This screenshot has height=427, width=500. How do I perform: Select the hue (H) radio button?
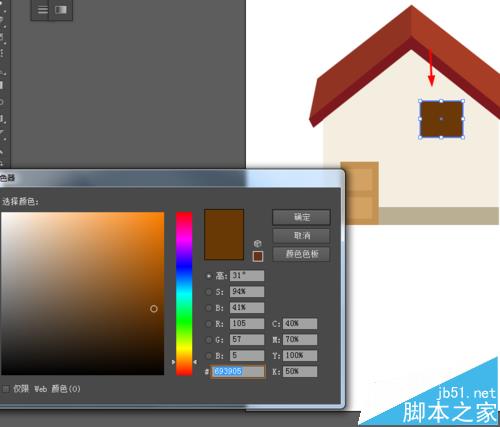click(x=209, y=276)
